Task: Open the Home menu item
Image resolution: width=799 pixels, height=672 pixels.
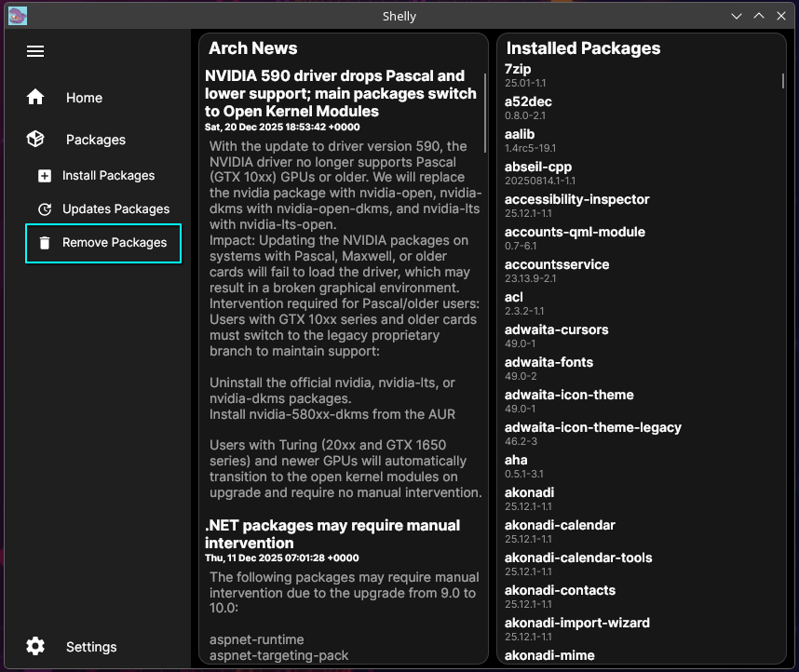Action: pos(84,98)
